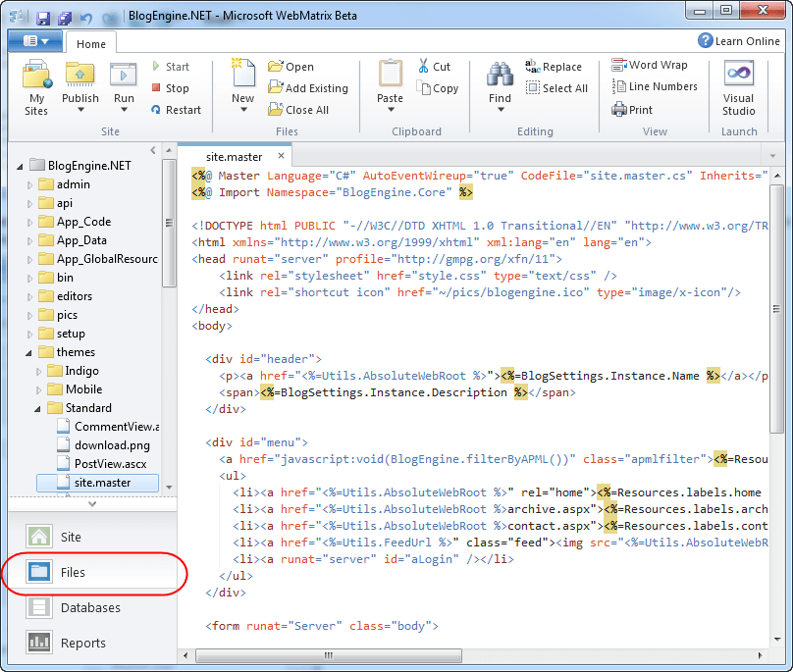Restart the site
Screen dimensions: 793x672
click(x=176, y=110)
